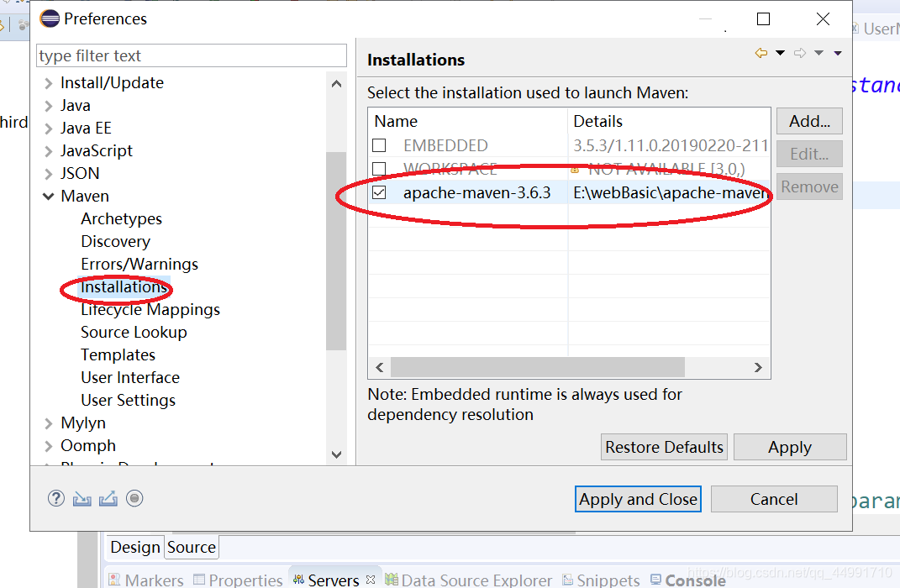This screenshot has height=588, width=900.
Task: Check the EMBEDDED installation checkbox
Action: click(379, 145)
